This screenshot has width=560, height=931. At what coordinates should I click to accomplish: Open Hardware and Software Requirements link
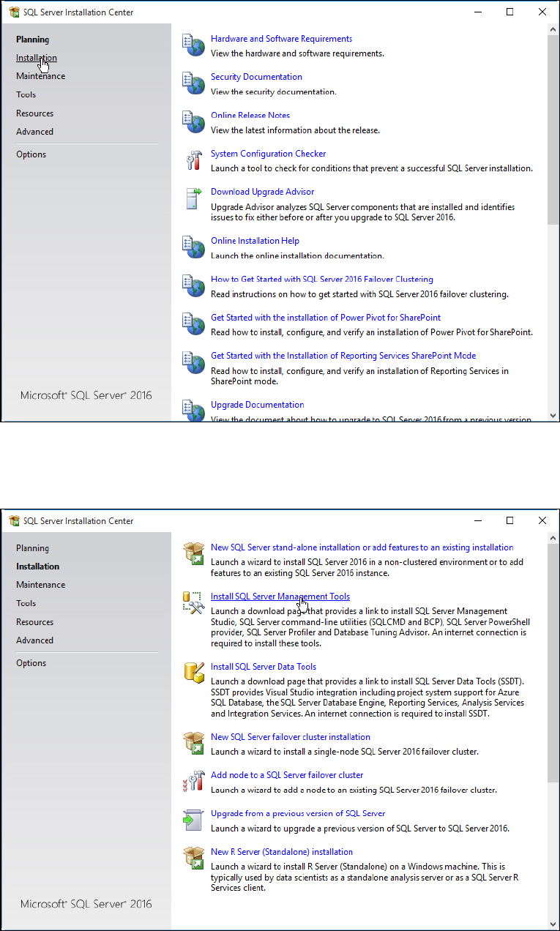click(x=281, y=39)
